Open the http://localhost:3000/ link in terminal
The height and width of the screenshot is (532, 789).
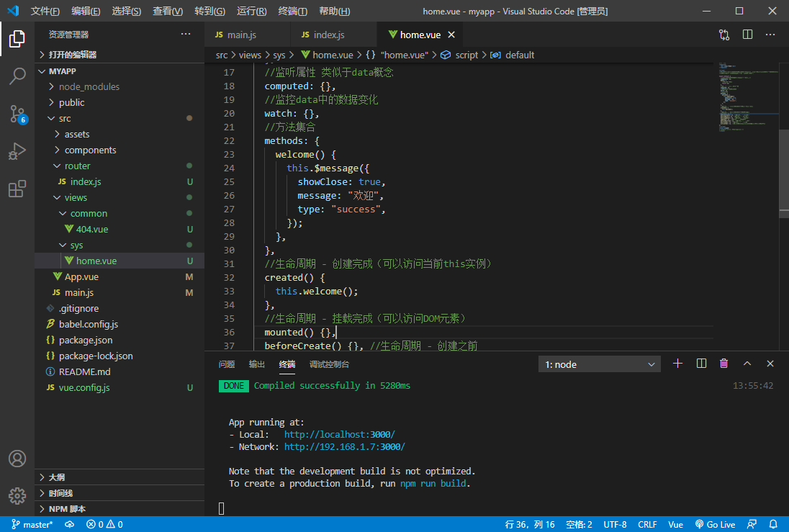(339, 435)
